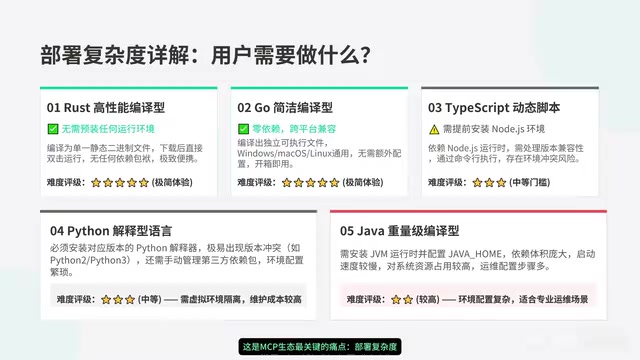Click heading 03 TypeScript 动态脚本
The width and height of the screenshot is (640, 360).
[494, 107]
